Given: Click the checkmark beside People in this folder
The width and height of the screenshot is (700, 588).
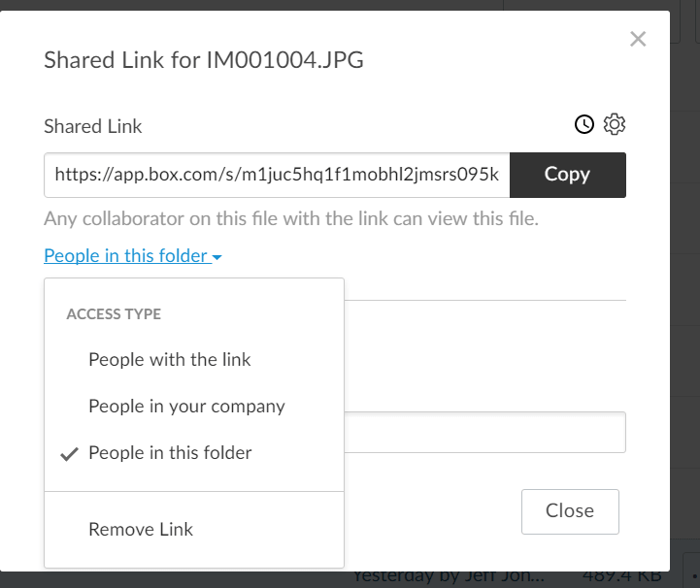Looking at the screenshot, I should click(x=69, y=453).
